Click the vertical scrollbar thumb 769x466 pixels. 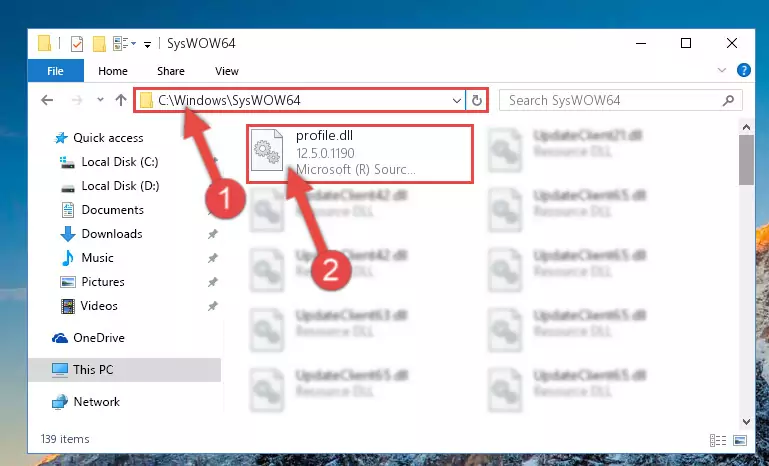tap(746, 160)
